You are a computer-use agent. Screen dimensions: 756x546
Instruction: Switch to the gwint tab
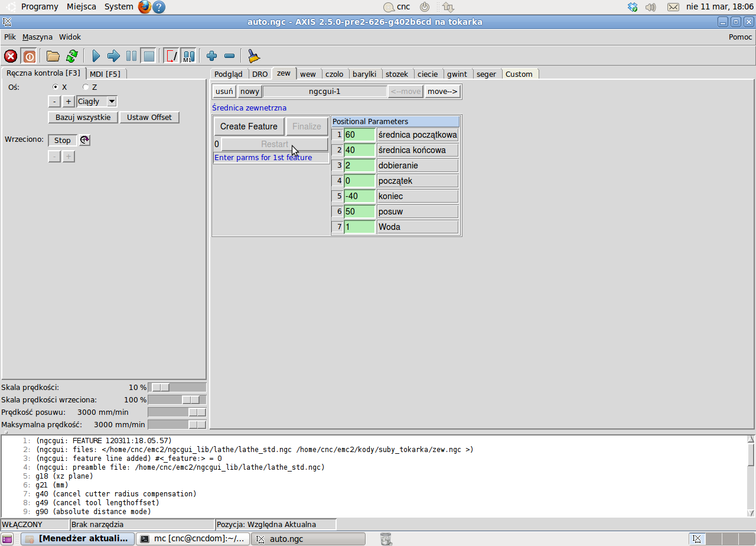click(x=457, y=74)
